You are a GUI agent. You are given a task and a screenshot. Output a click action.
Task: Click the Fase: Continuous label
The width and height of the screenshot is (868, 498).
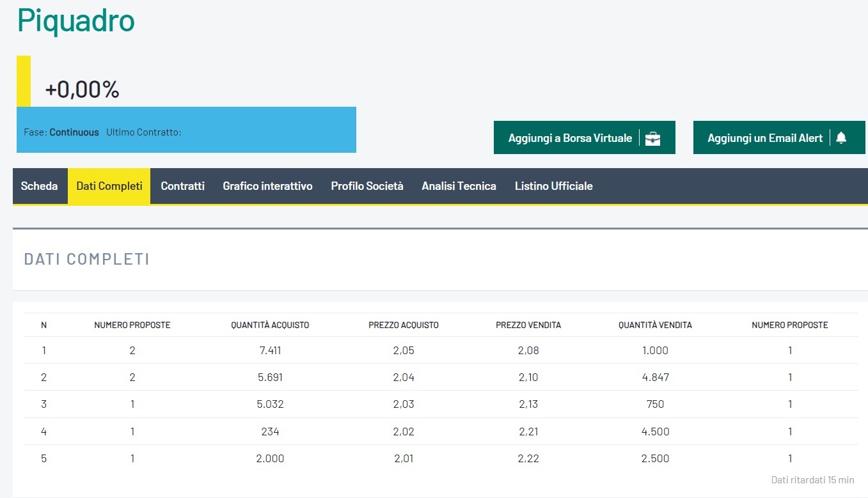click(61, 132)
